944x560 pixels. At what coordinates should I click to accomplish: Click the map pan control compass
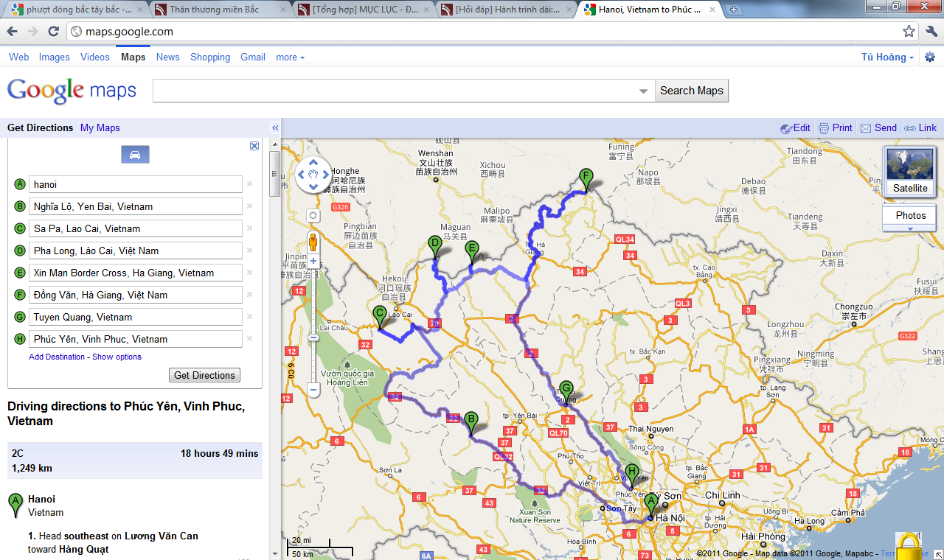pos(313,174)
